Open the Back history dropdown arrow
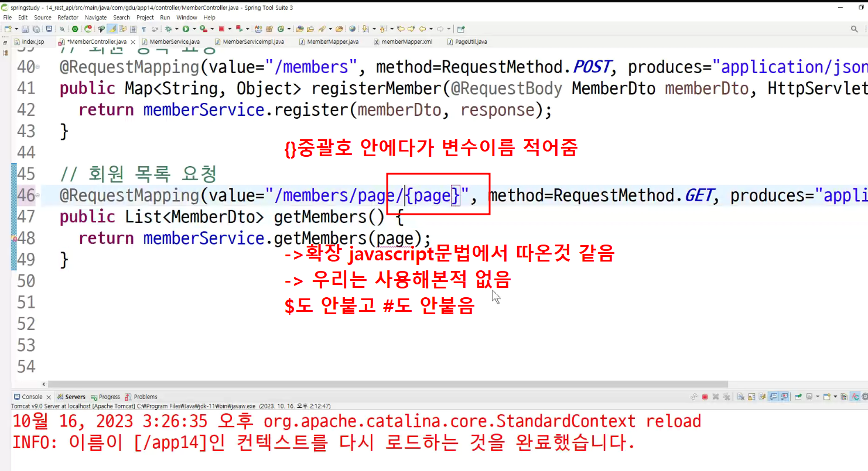868x471 pixels. 430,29
